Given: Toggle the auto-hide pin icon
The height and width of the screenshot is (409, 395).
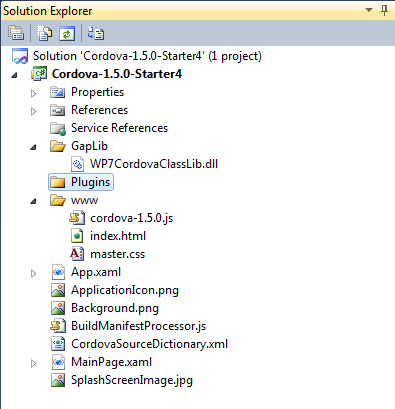Looking at the screenshot, I should click(x=384, y=10).
